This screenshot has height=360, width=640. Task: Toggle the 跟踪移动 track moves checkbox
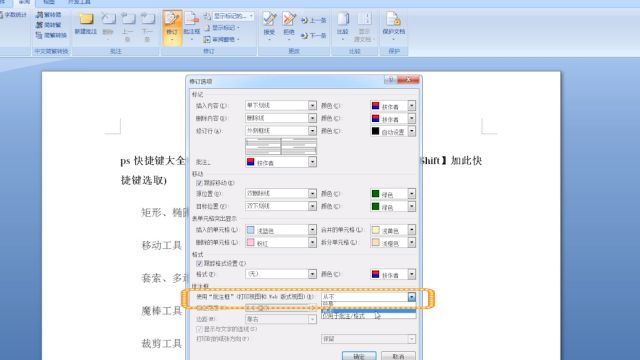click(199, 183)
